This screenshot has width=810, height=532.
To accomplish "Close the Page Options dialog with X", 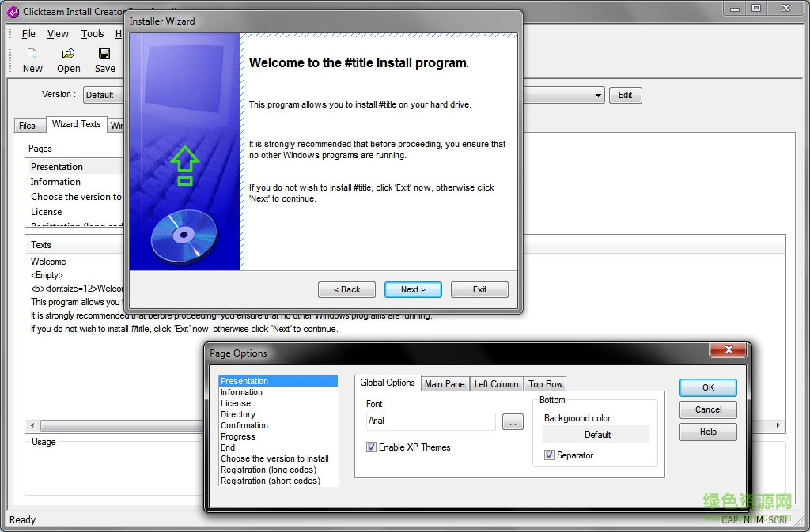I will click(728, 350).
